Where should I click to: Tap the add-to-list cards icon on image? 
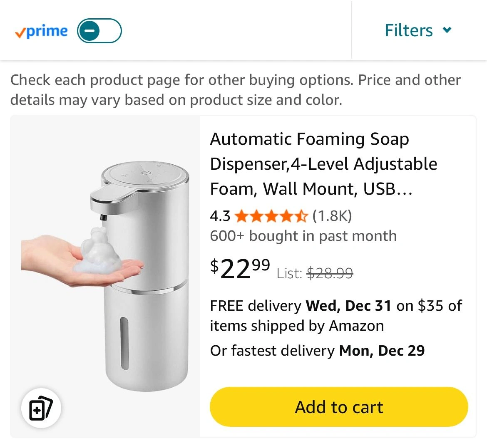(x=41, y=408)
